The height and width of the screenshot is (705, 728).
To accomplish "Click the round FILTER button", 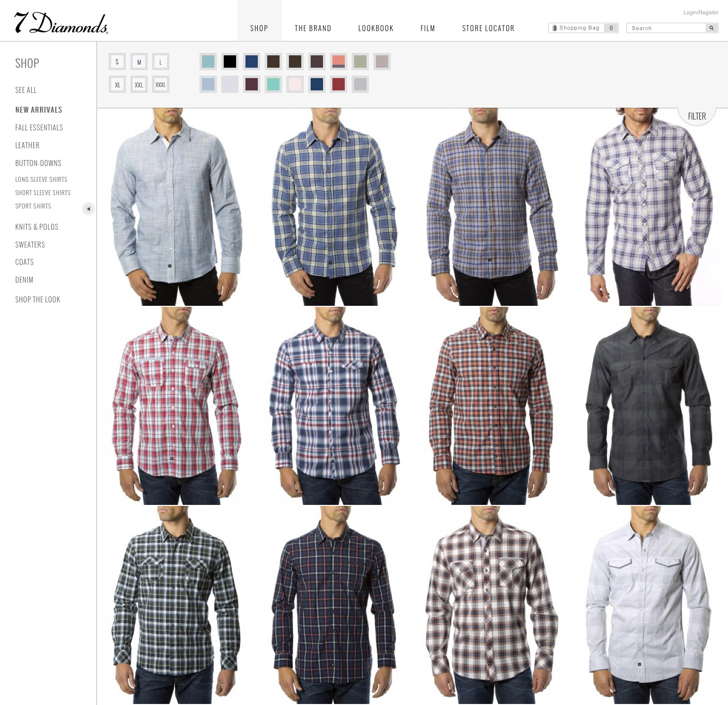I will point(696,116).
